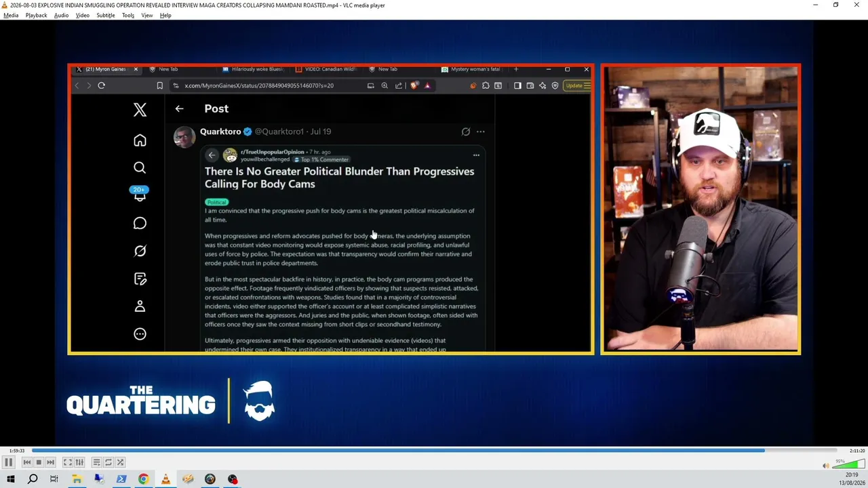Open the View menu
The height and width of the screenshot is (488, 868).
pos(147,15)
